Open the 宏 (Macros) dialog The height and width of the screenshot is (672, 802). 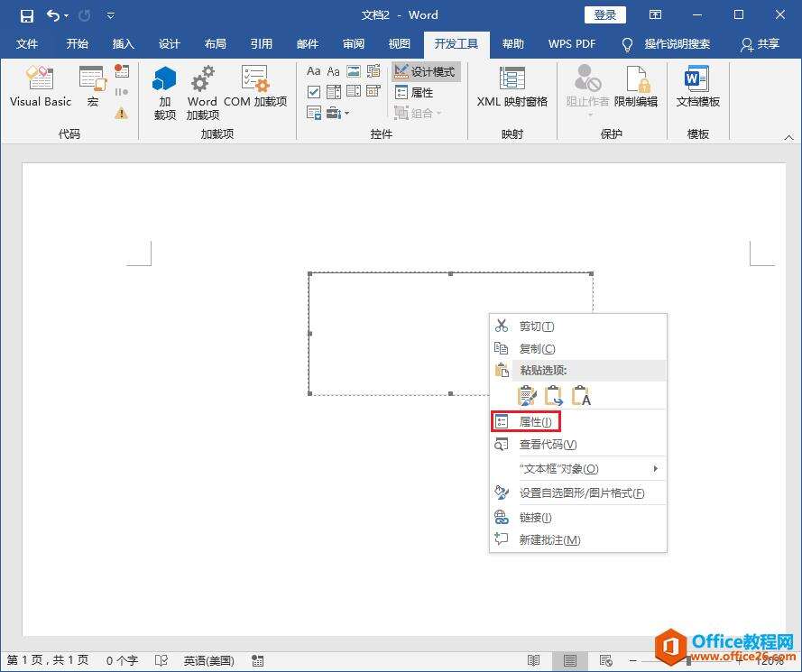[x=93, y=87]
